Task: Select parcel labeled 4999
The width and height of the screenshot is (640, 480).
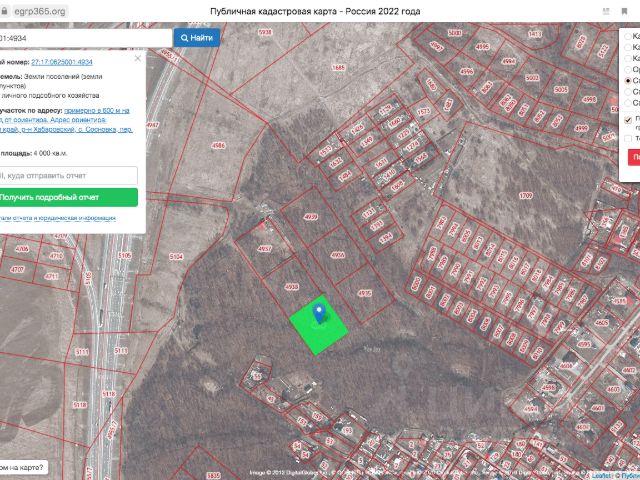Action: 582,128
